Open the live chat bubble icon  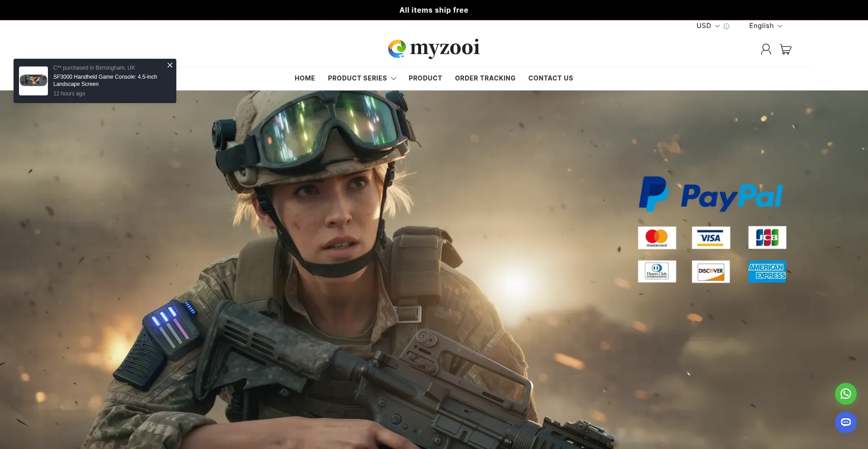(845, 422)
